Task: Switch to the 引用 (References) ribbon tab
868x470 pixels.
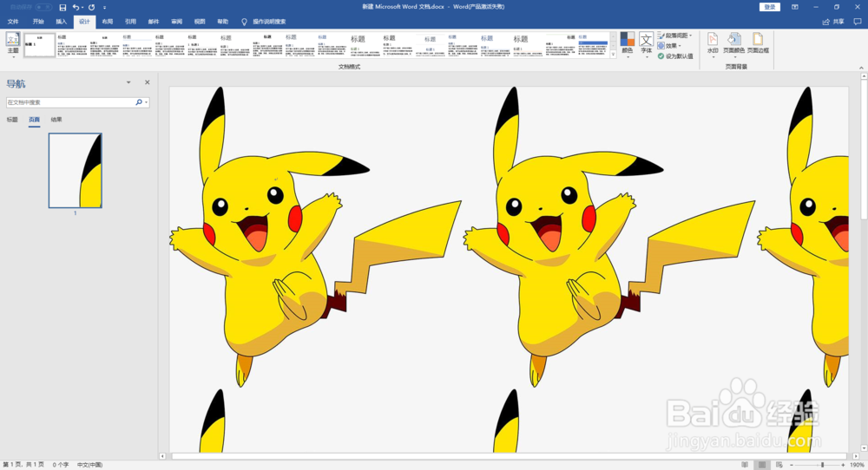Action: (131, 22)
